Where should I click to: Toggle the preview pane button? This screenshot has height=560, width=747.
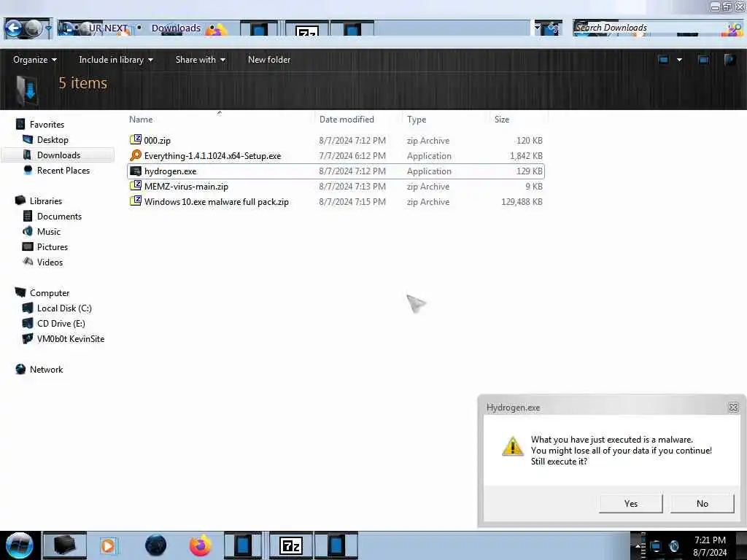click(x=703, y=60)
